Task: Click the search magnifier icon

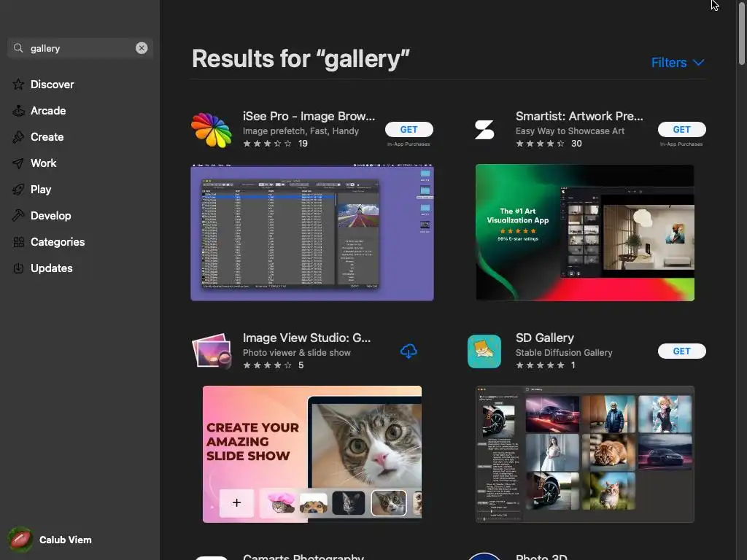Action: pos(18,48)
